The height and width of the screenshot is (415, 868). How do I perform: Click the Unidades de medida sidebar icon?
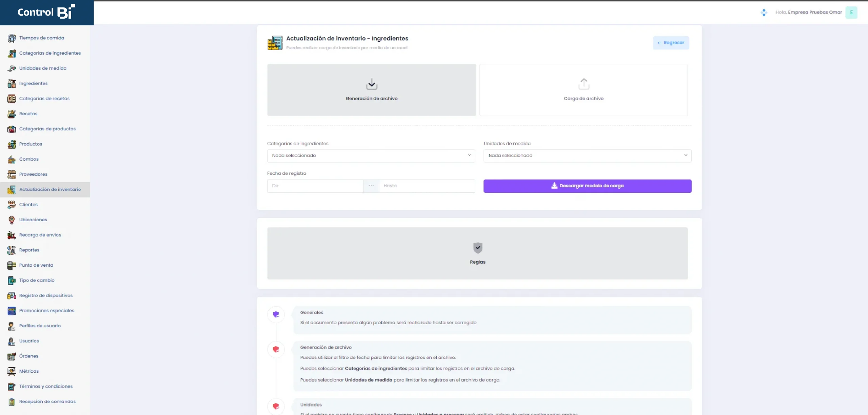click(x=12, y=68)
